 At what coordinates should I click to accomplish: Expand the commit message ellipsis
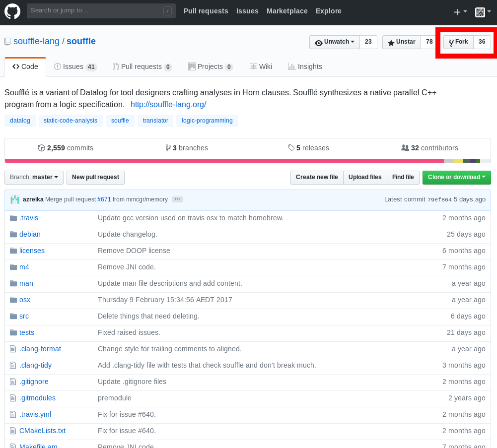(x=177, y=199)
